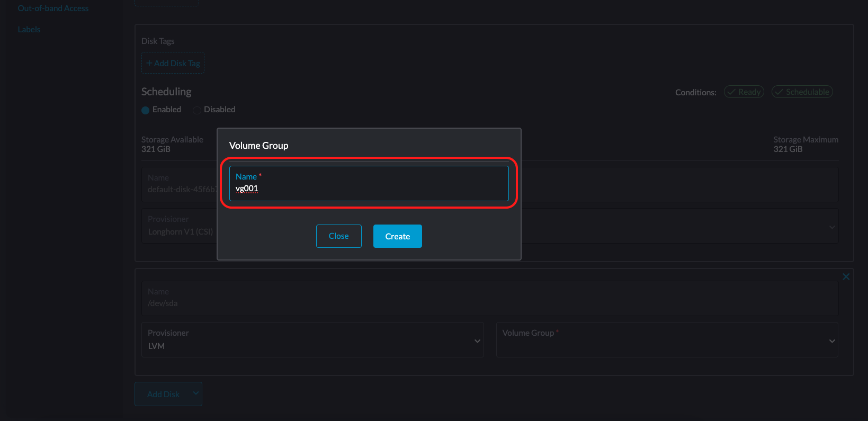Select the Enabled scheduling radio button
868x421 pixels.
146,110
